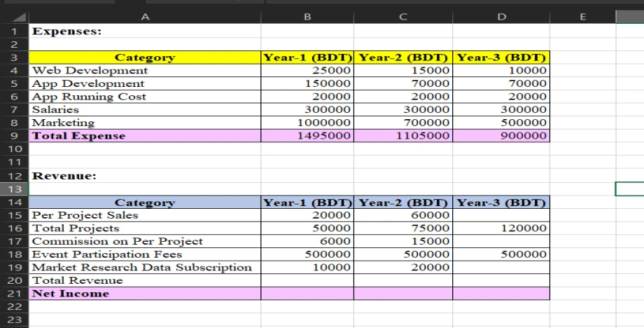Image resolution: width=644 pixels, height=328 pixels.
Task: Select the column D header
Action: pyautogui.click(x=501, y=16)
